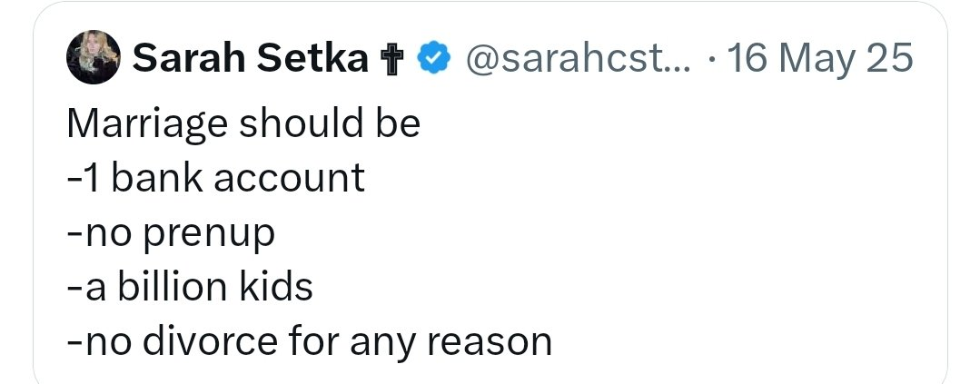Image resolution: width=980 pixels, height=384 pixels.
Task: Click the 16 May 25 timestamp
Action: pos(820,60)
